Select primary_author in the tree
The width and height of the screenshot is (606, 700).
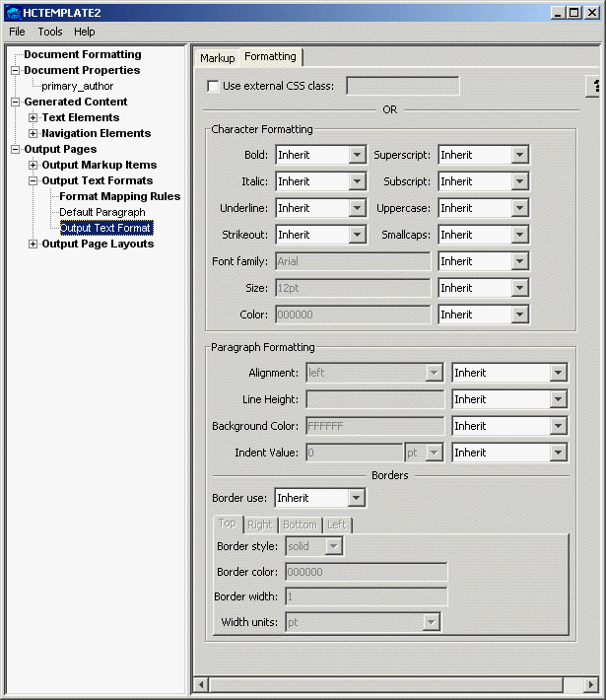coord(77,87)
